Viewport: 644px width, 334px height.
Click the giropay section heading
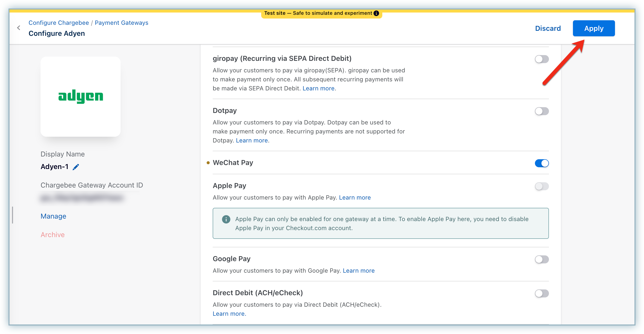pyautogui.click(x=282, y=59)
